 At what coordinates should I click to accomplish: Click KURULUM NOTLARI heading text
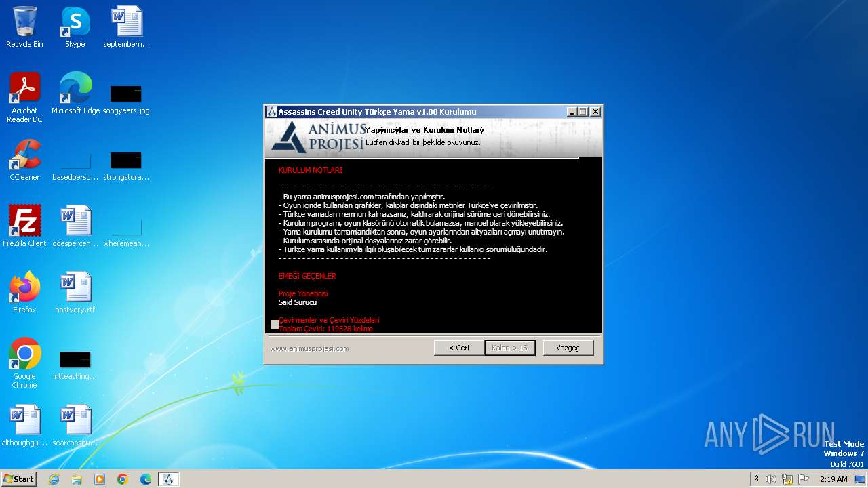point(310,170)
